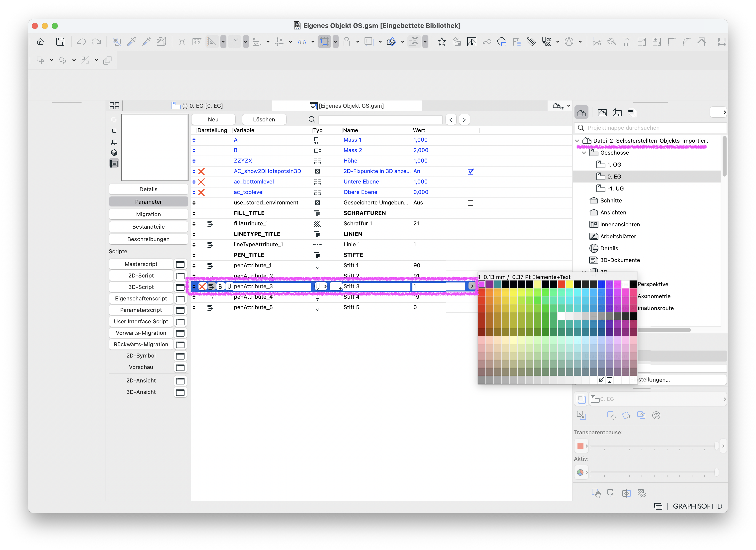Screen dimensions: 756x550
Task: Toggle hidden X for ac_bottomlevel parameter
Action: click(x=201, y=182)
